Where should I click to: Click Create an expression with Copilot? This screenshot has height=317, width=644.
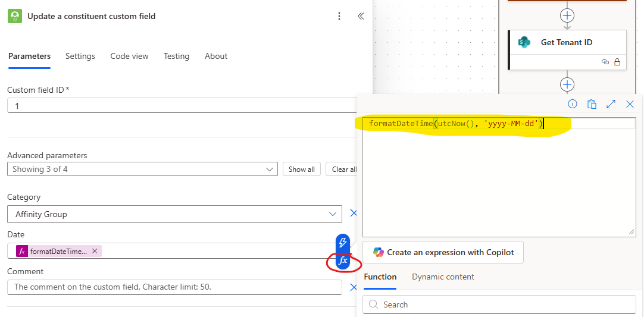(443, 252)
